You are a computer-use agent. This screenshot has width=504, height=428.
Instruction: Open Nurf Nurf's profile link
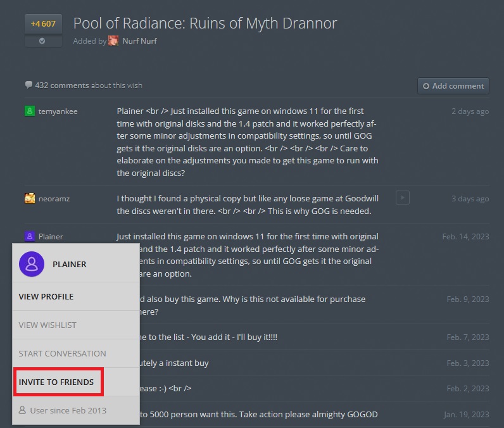(x=139, y=41)
